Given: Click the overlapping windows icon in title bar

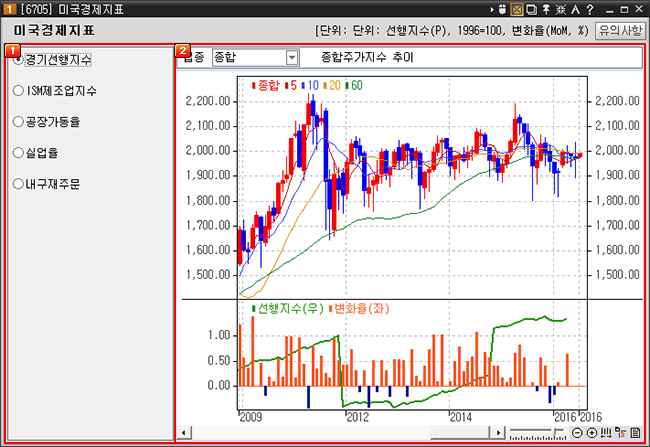Looking at the screenshot, I should pos(530,9).
